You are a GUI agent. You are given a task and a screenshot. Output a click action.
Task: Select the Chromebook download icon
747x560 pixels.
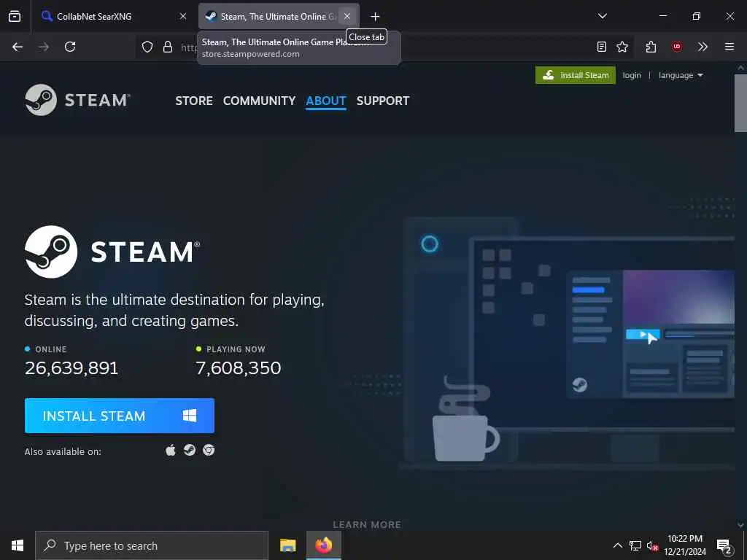[x=209, y=450]
